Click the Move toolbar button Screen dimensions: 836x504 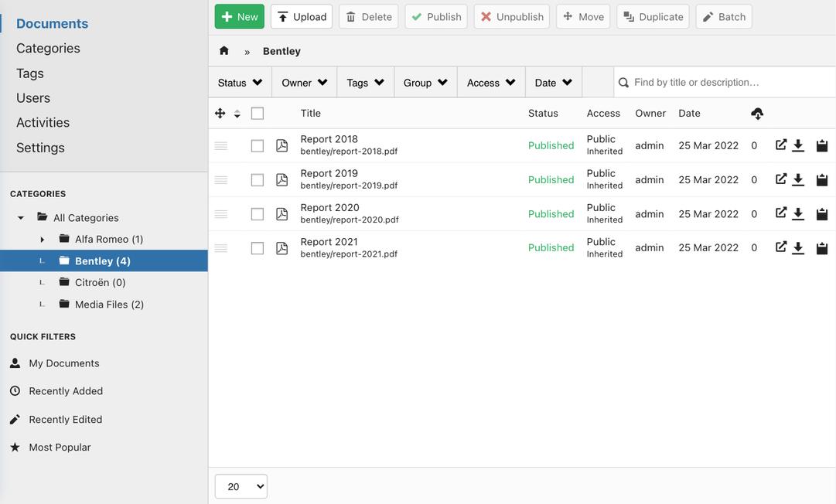(583, 16)
